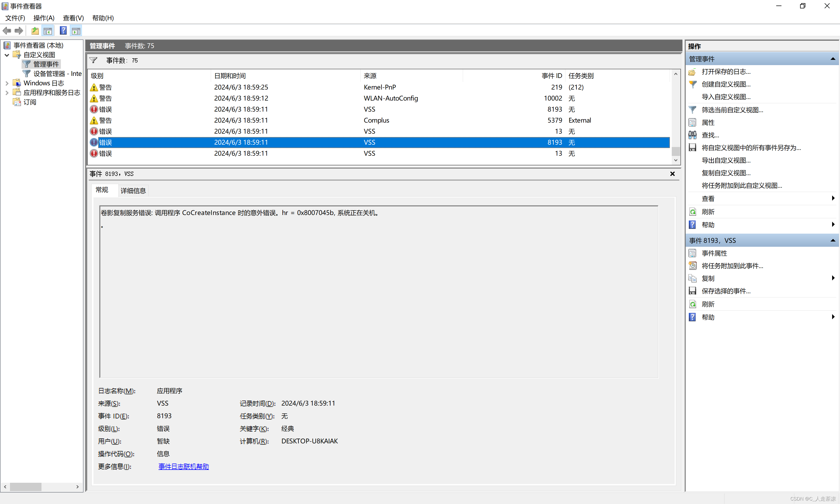The image size is (840, 504).
Task: Expand the Windows 日志 tree node
Action: point(7,83)
